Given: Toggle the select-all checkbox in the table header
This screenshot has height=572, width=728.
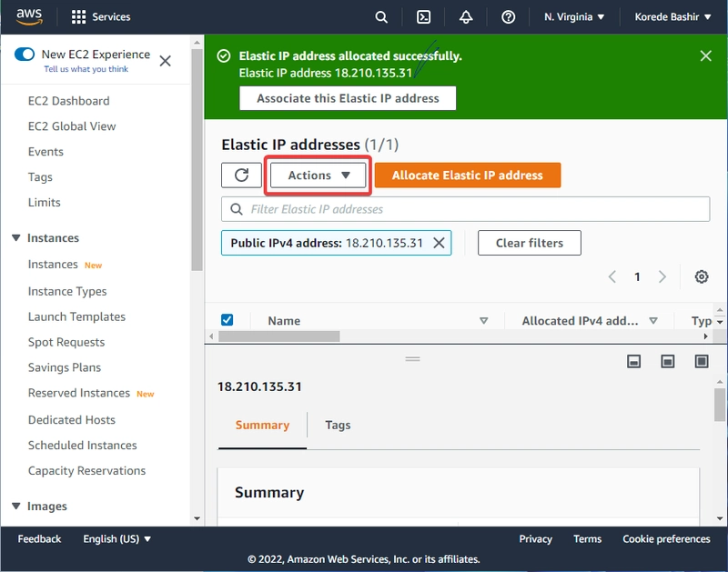Looking at the screenshot, I should [x=227, y=320].
